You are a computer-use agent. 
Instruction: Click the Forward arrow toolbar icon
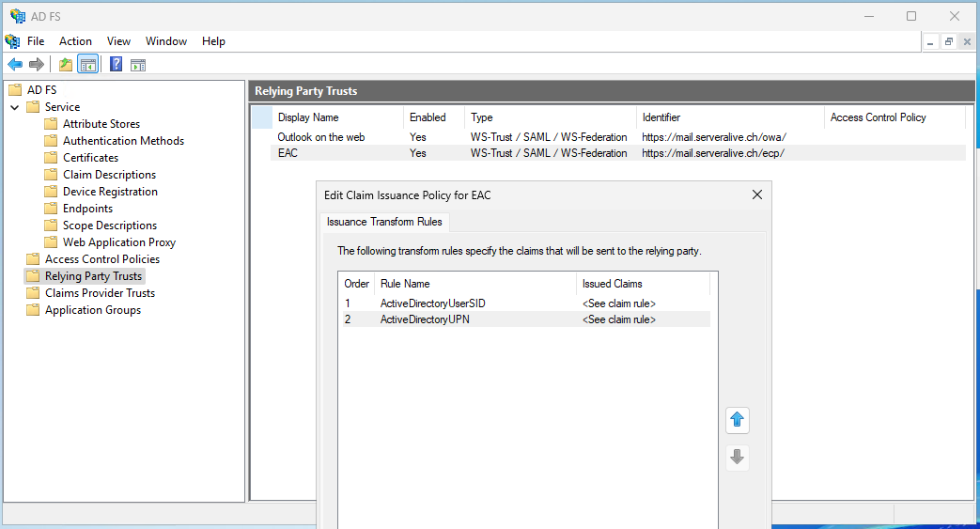pos(37,65)
